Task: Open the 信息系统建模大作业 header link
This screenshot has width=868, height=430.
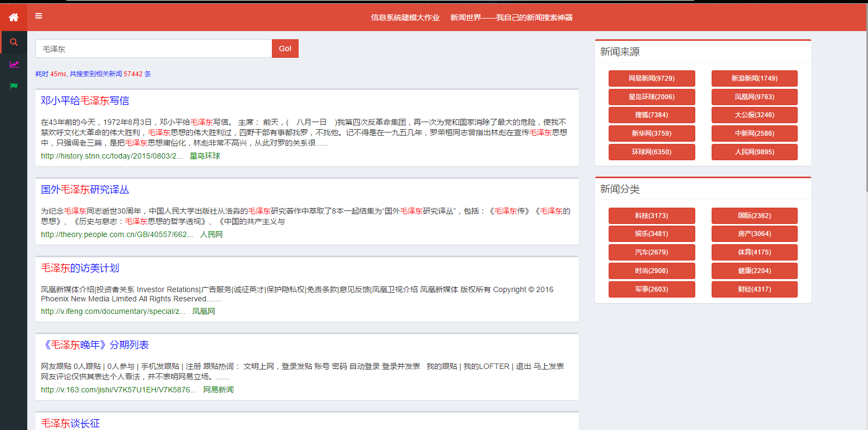Action: tap(405, 17)
